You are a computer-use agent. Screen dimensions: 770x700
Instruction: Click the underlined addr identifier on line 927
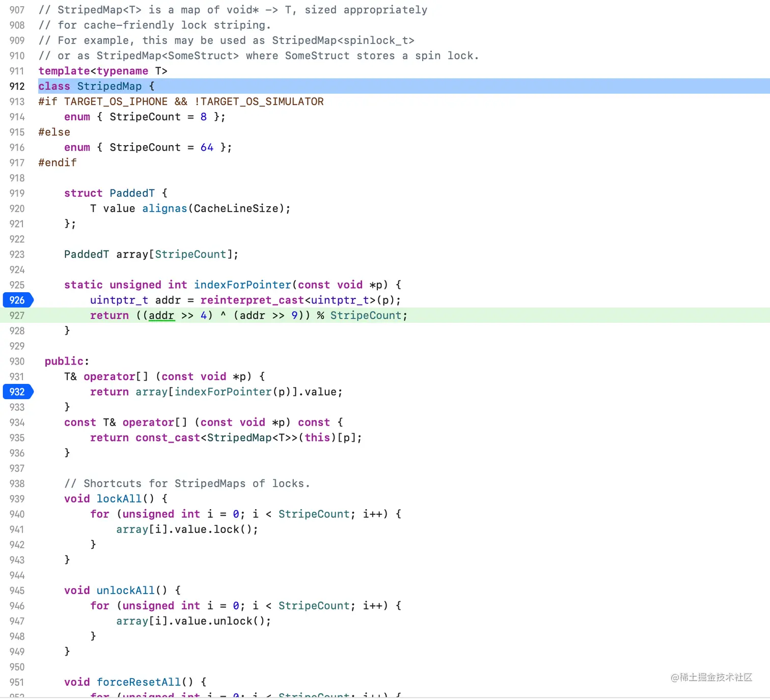161,316
